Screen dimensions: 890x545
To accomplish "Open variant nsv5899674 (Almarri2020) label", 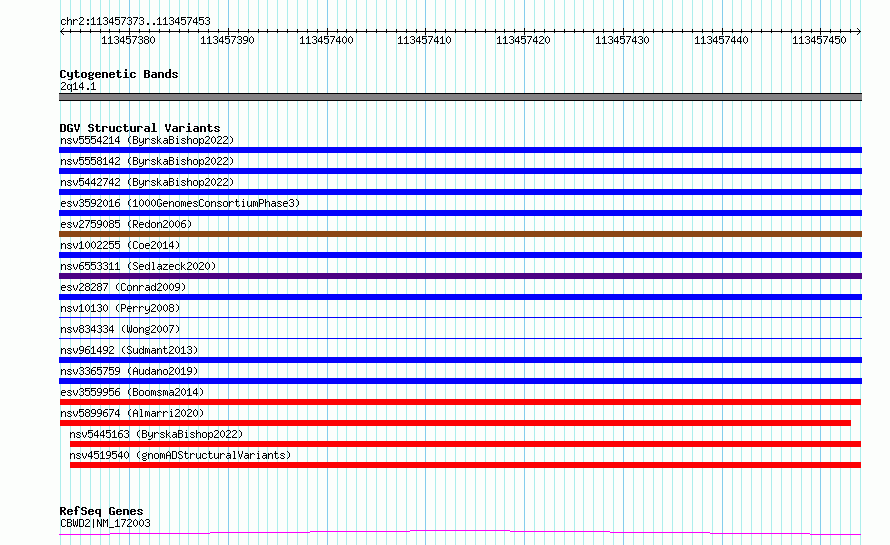I will pos(132,413).
